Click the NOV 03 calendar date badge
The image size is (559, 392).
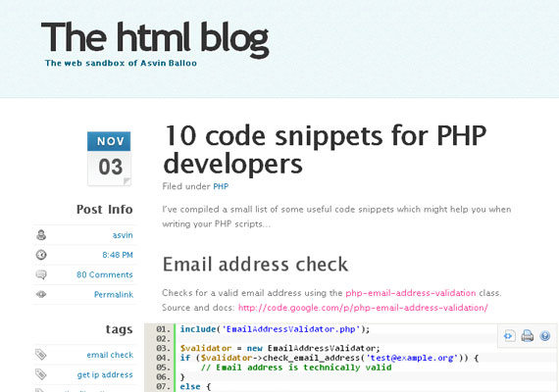coord(109,159)
